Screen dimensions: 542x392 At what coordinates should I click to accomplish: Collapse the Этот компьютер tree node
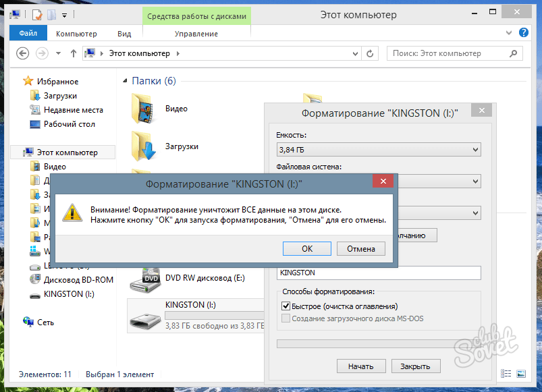[x=16, y=152]
